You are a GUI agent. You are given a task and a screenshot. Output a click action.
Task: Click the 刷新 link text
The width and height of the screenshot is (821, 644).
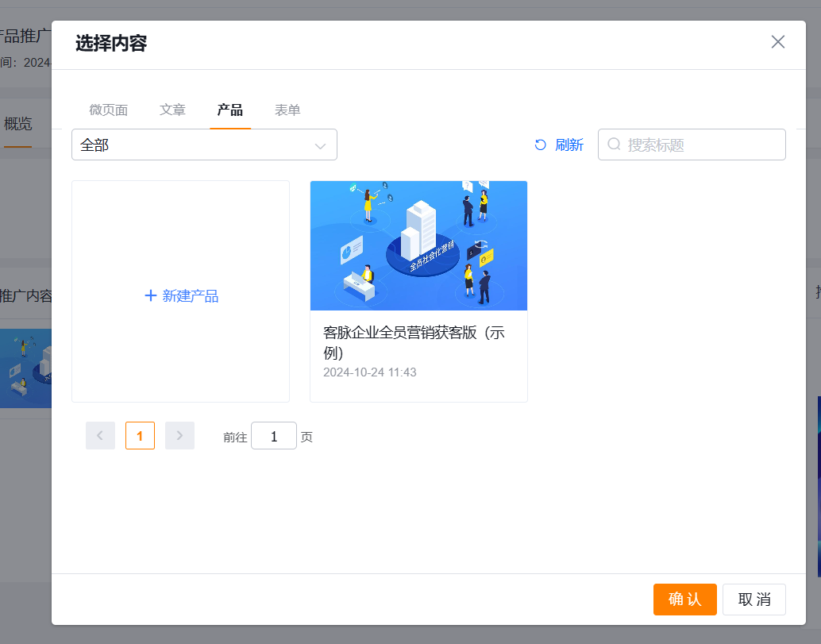569,145
